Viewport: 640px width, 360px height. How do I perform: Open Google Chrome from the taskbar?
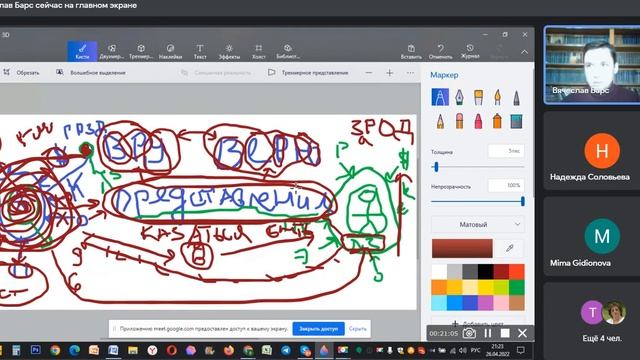55,350
